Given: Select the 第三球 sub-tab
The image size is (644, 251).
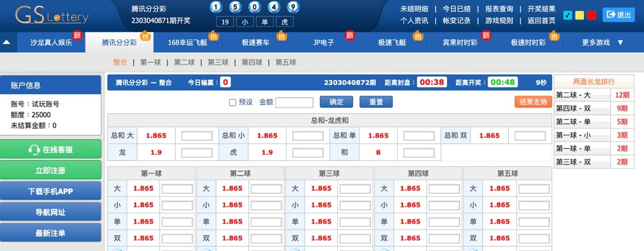Looking at the screenshot, I should tap(218, 62).
